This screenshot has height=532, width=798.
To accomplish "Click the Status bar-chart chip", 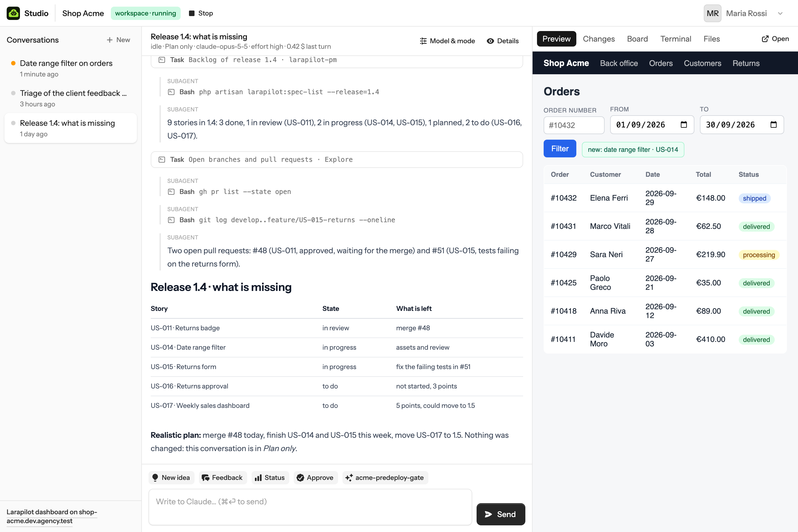I will (x=270, y=477).
